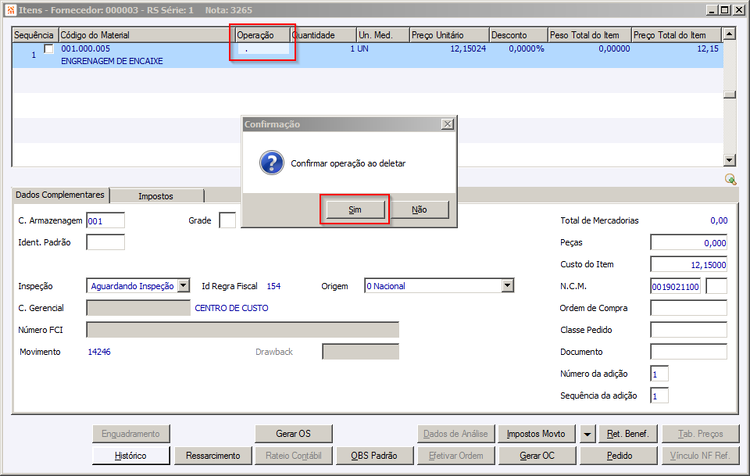Click the C. Armazenagem input field
Image resolution: width=750 pixels, height=476 pixels.
click(106, 221)
